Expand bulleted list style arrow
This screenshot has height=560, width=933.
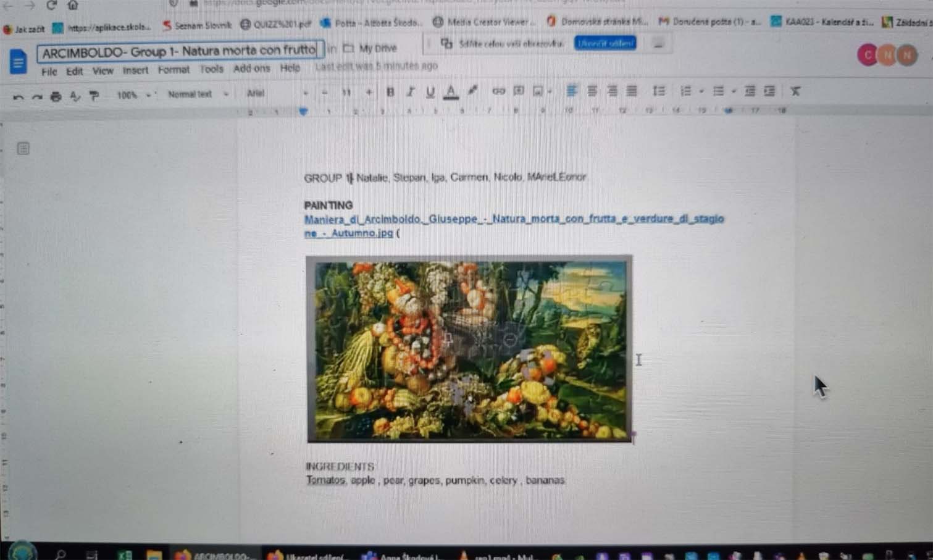[734, 91]
